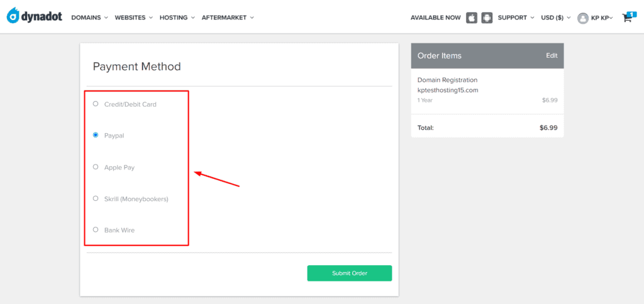Open the Support dropdown menu
Viewport: 644px width, 304px height.
point(516,18)
